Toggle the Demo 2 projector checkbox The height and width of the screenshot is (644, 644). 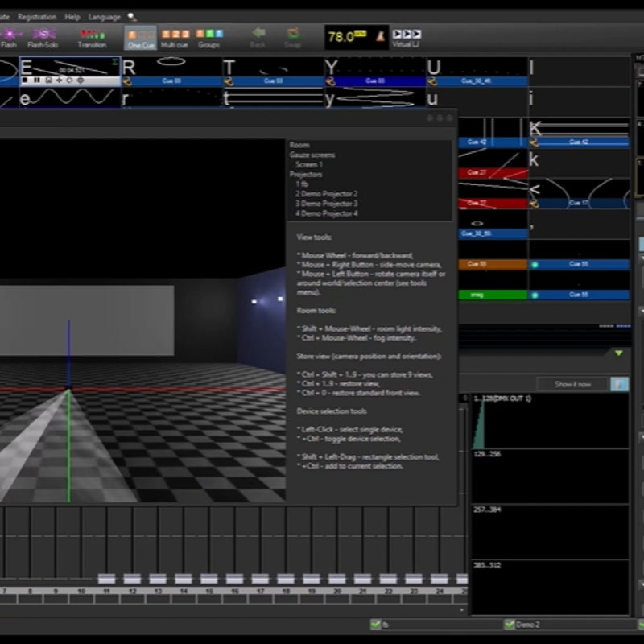[509, 624]
